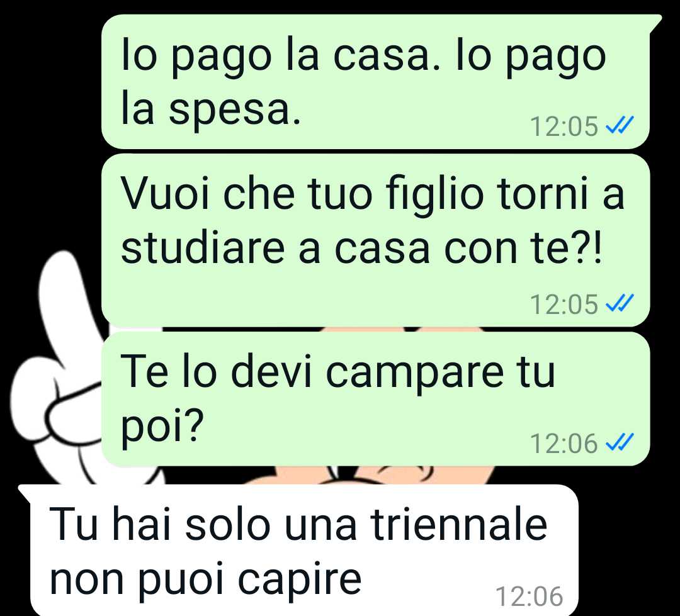Tap the 12:05 timestamp on first message
680x616 pixels.
tap(564, 126)
